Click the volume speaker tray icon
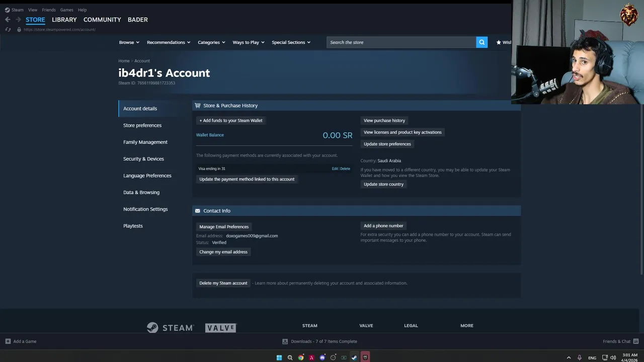This screenshot has height=362, width=644. click(x=613, y=357)
